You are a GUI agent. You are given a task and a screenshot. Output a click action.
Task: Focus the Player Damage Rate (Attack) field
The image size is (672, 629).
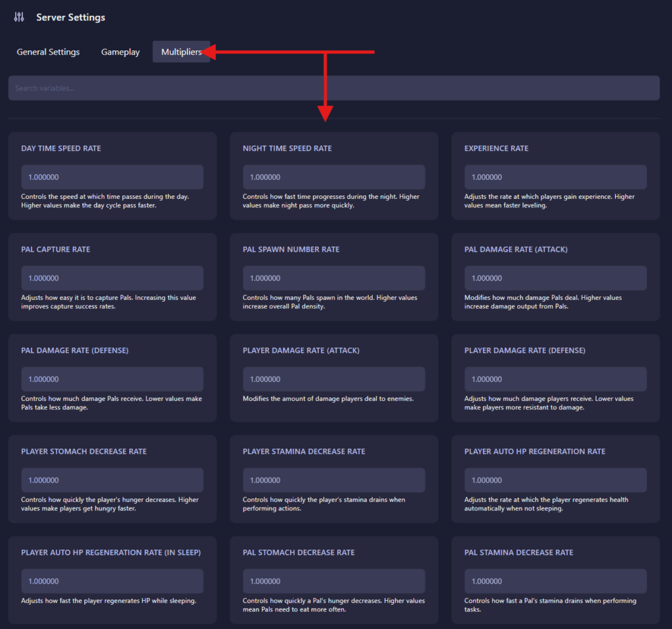[333, 379]
